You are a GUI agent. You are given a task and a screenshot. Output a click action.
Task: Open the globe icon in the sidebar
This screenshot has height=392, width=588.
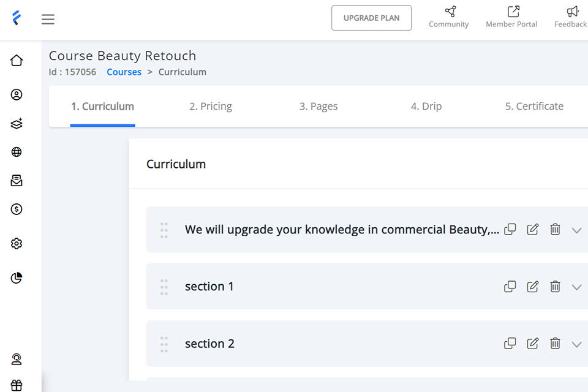click(17, 152)
